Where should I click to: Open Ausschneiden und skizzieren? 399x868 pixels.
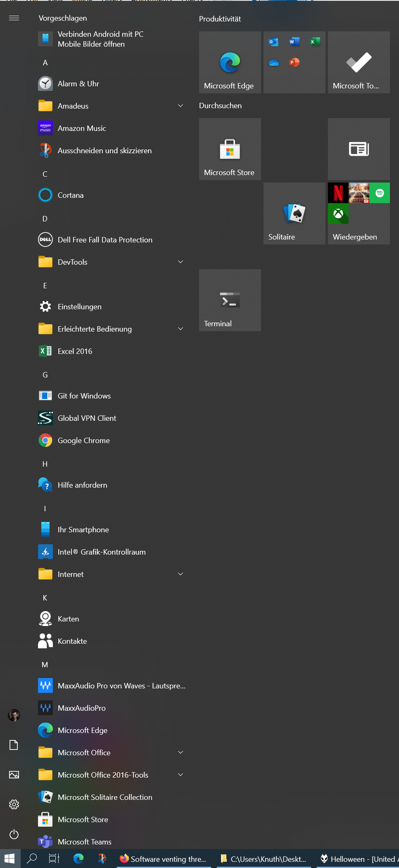coord(112,151)
